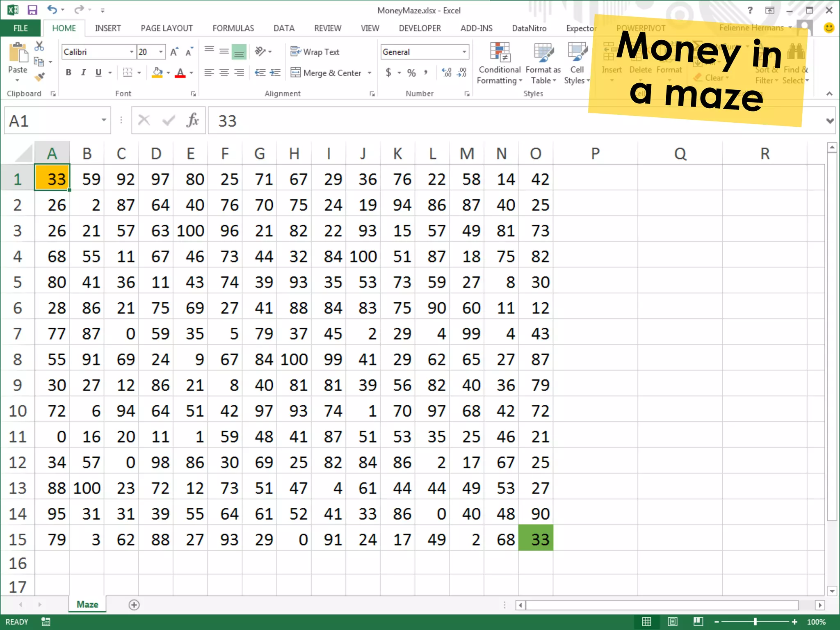The image size is (840, 630).
Task: Toggle Align Right horizontal alignment
Action: pos(239,73)
